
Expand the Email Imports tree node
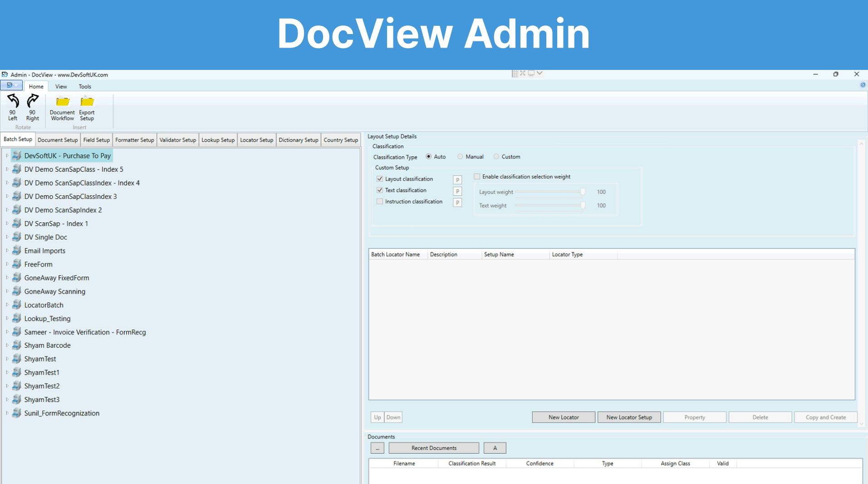click(x=6, y=250)
